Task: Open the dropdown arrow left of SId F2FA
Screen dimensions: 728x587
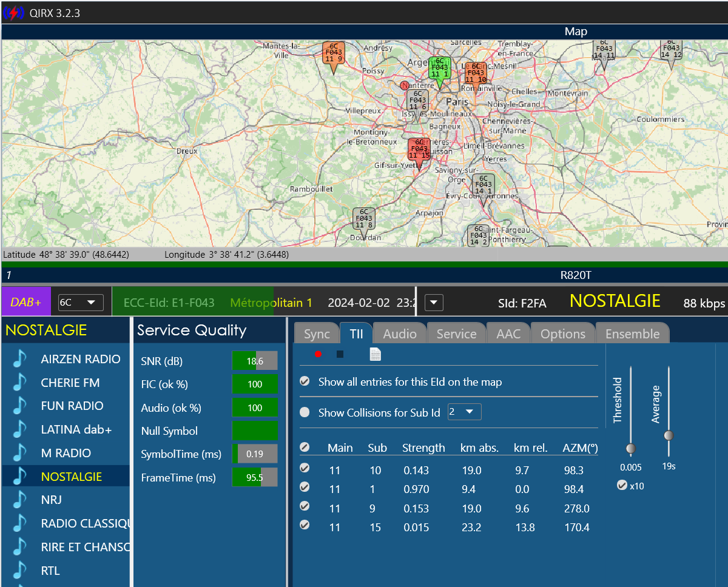Action: (435, 302)
